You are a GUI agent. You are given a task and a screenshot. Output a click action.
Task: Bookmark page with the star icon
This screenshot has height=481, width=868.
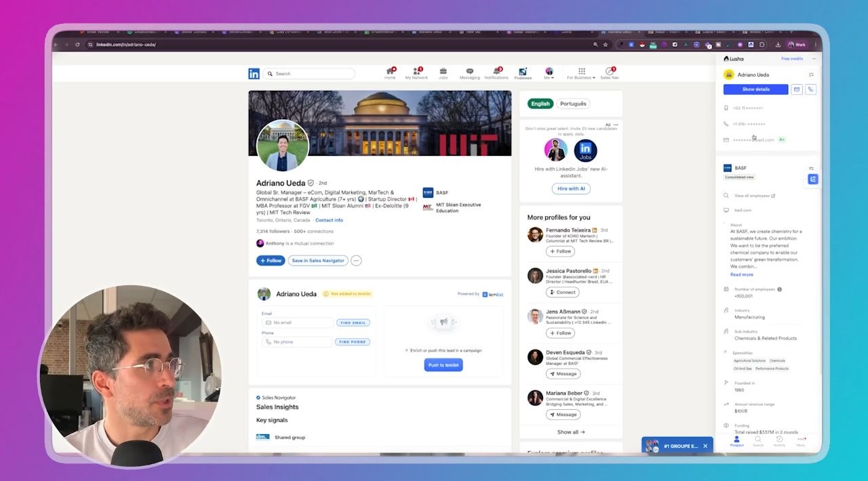coord(606,45)
